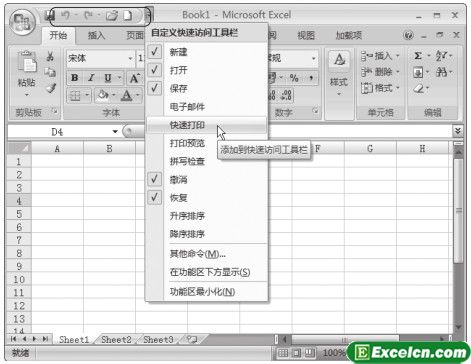
Task: Click the Insert new worksheet tab icon
Action: pyautogui.click(x=192, y=340)
